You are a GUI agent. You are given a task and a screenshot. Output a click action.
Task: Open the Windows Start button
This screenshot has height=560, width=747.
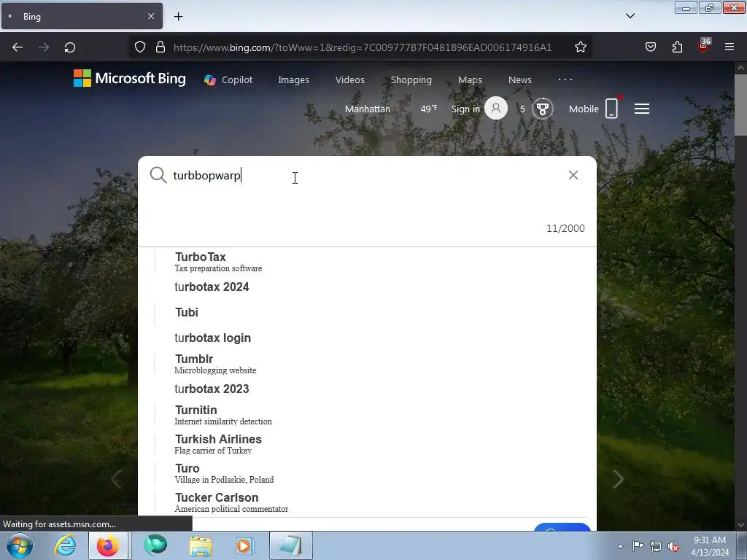(x=19, y=545)
